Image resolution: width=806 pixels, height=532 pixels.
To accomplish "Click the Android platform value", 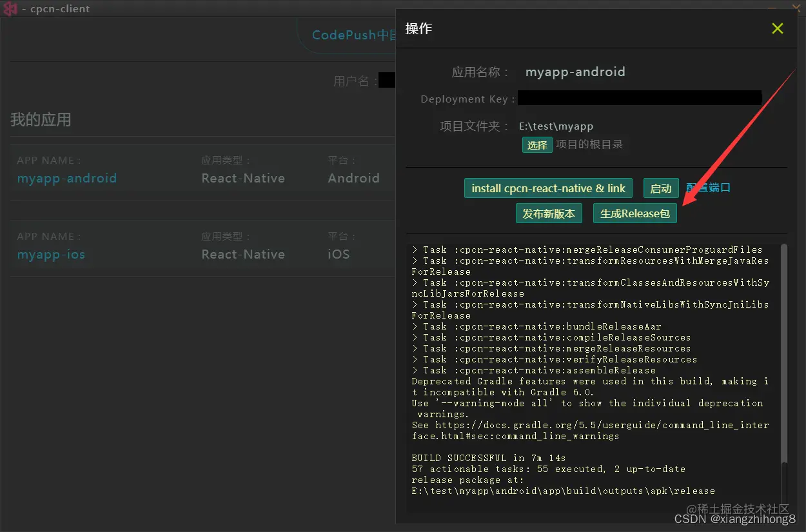I will [x=353, y=178].
